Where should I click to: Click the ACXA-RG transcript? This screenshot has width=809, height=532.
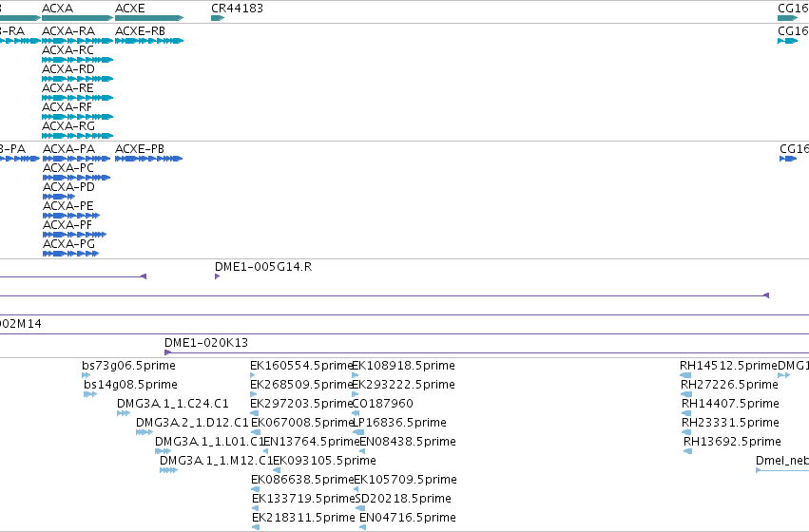click(x=77, y=136)
